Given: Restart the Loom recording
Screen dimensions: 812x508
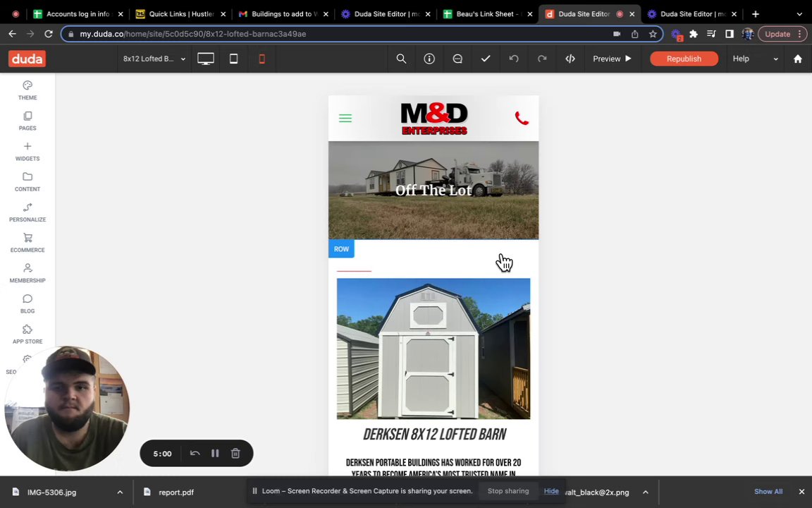Looking at the screenshot, I should [x=195, y=453].
